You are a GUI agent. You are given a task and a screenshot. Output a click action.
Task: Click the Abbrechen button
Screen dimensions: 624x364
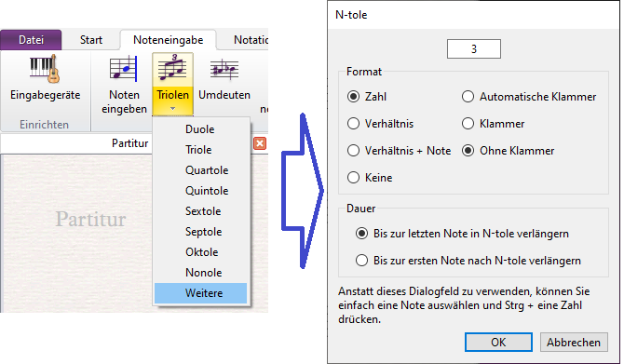tap(574, 342)
